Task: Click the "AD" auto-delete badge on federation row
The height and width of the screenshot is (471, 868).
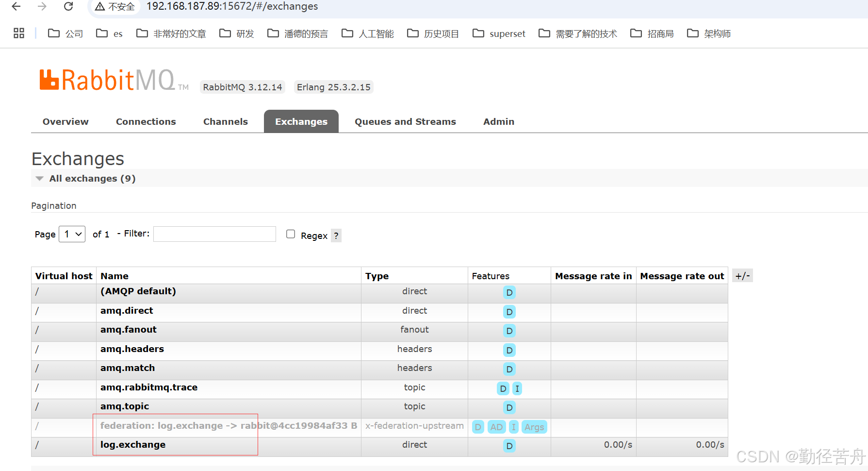Action: pos(496,427)
